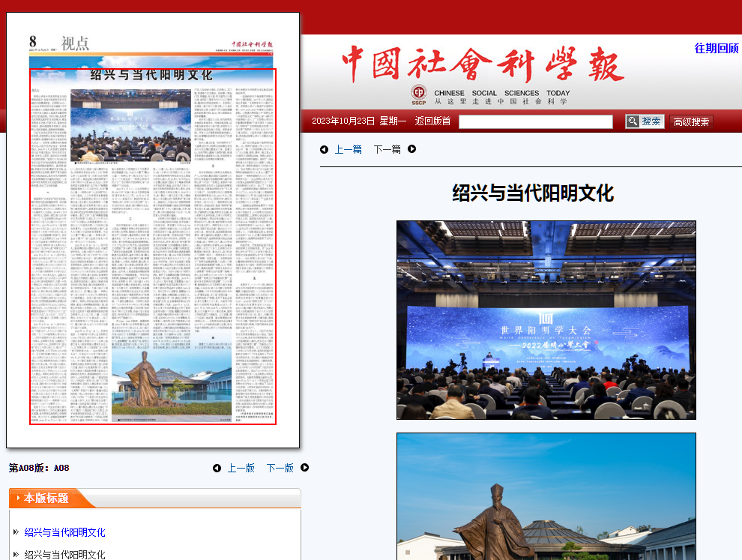742x560 pixels.
Task: Open the first 绍兴与当代阳明文化 entry in the list
Action: (64, 532)
